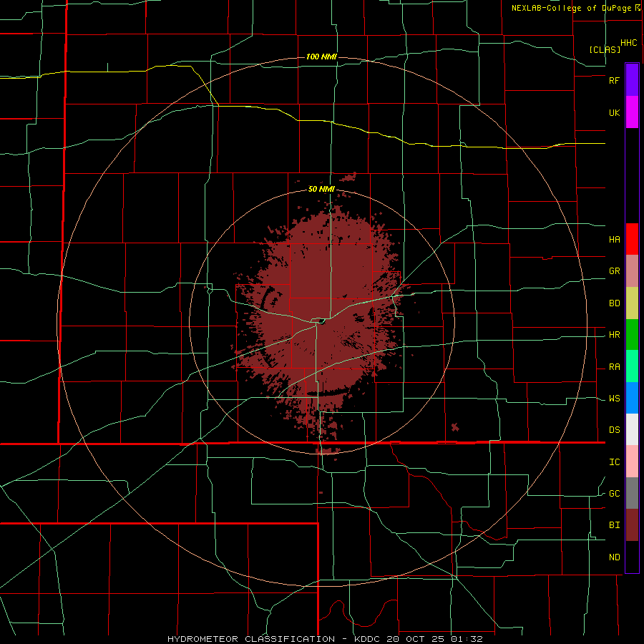Click the "HA" legend label
644x644 pixels.
click(x=614, y=240)
